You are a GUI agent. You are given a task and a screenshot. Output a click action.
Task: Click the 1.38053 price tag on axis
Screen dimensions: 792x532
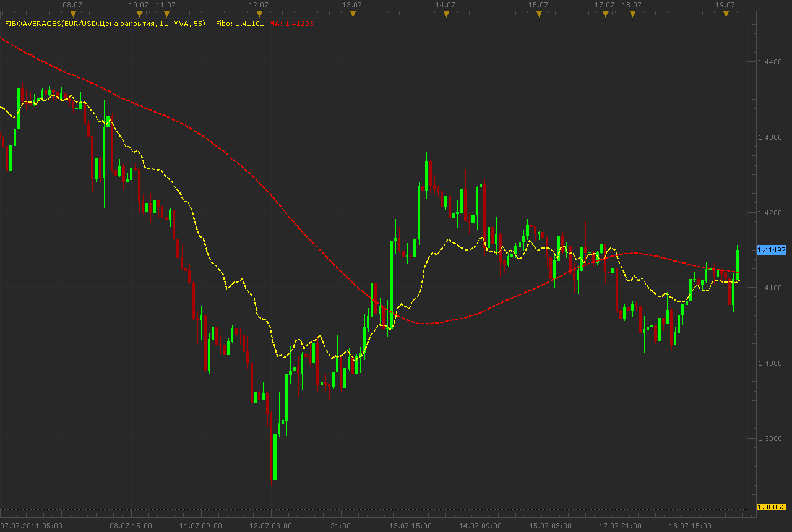coord(772,507)
